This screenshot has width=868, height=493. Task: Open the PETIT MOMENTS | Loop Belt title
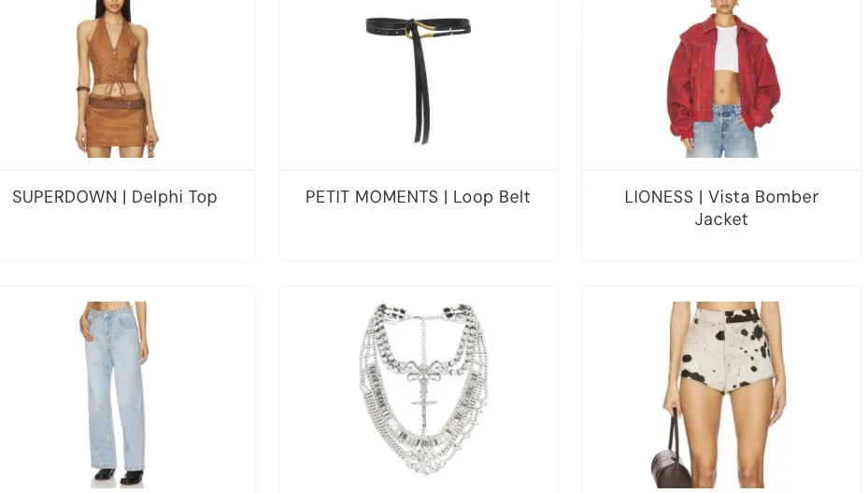tap(418, 197)
